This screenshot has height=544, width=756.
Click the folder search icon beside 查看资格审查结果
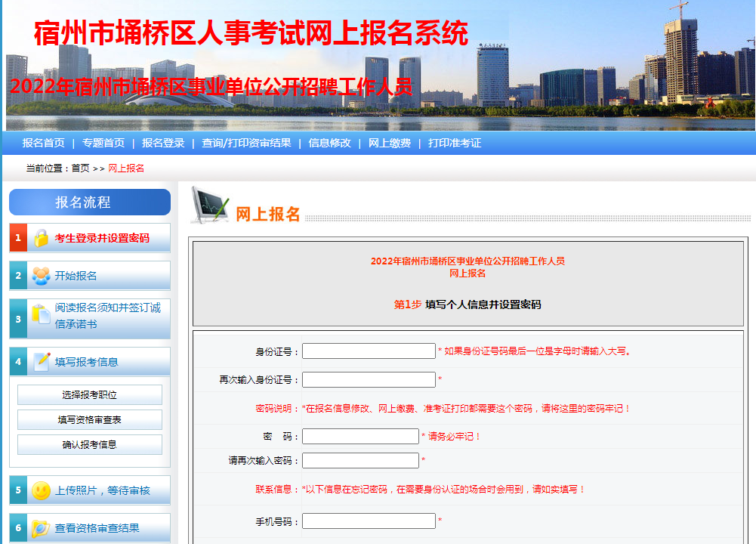click(41, 529)
